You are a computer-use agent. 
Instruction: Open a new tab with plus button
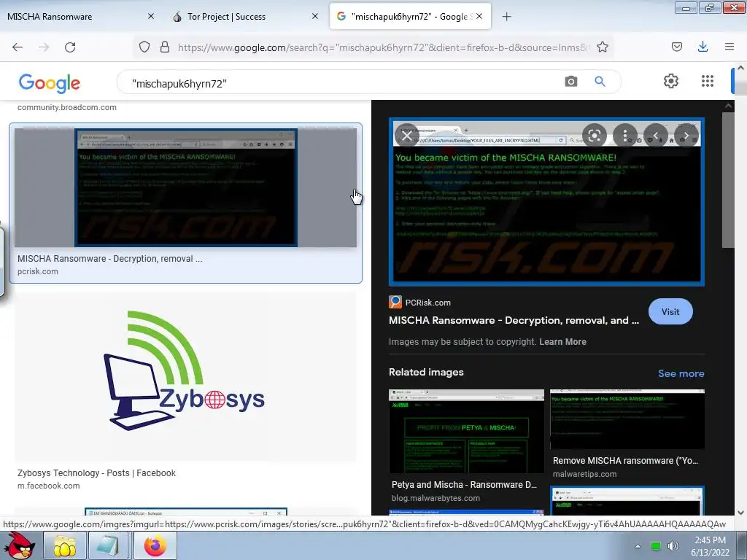click(x=506, y=17)
